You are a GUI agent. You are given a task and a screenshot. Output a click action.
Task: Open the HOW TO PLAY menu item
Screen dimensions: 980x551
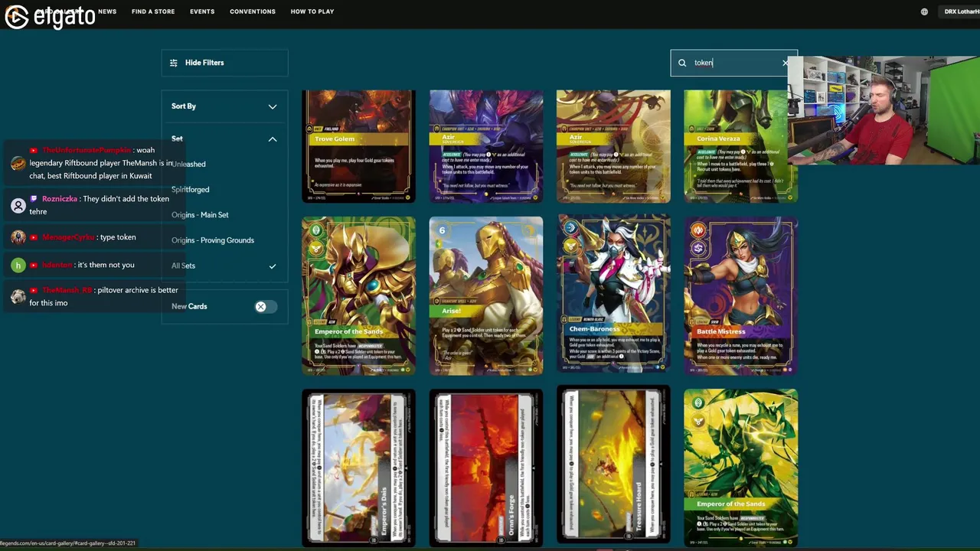pos(312,11)
